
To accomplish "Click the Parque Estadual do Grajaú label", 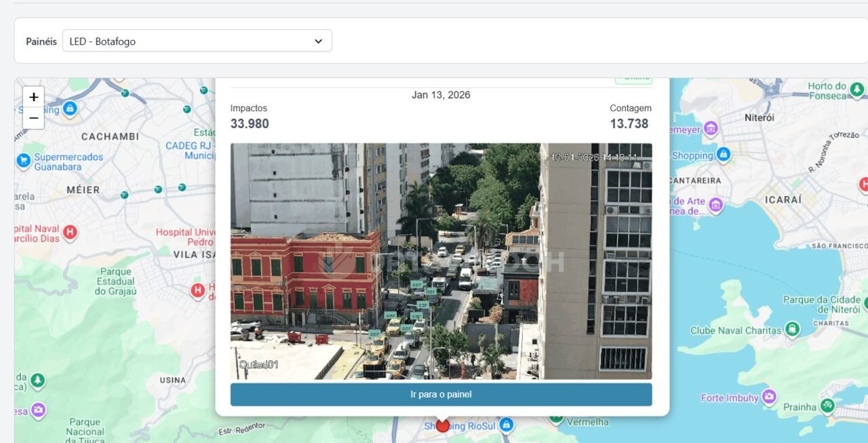I will pyautogui.click(x=115, y=282).
